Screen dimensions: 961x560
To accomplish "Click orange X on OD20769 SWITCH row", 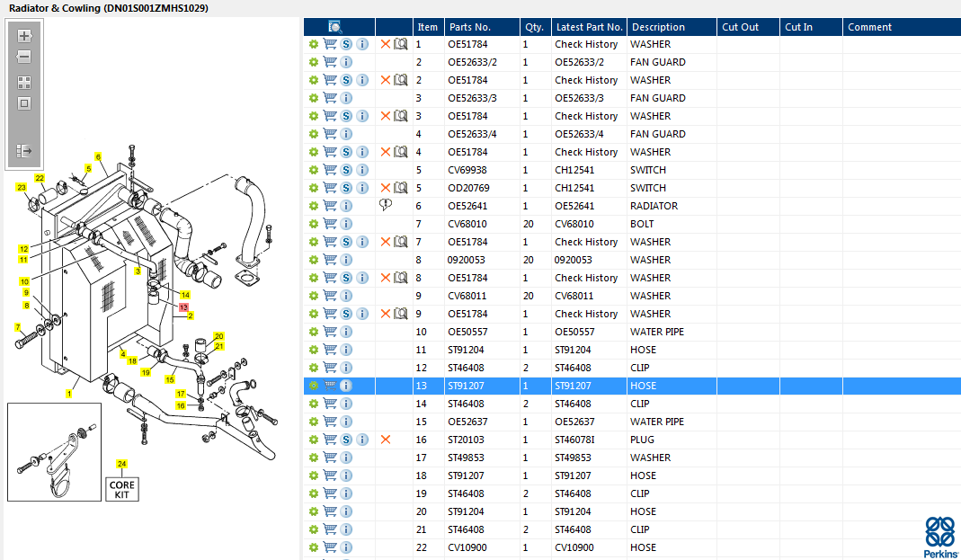I will click(x=386, y=188).
